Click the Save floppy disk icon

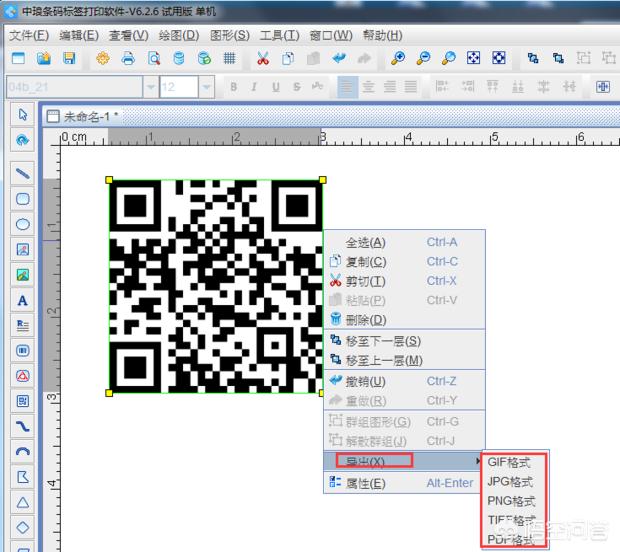(x=69, y=59)
